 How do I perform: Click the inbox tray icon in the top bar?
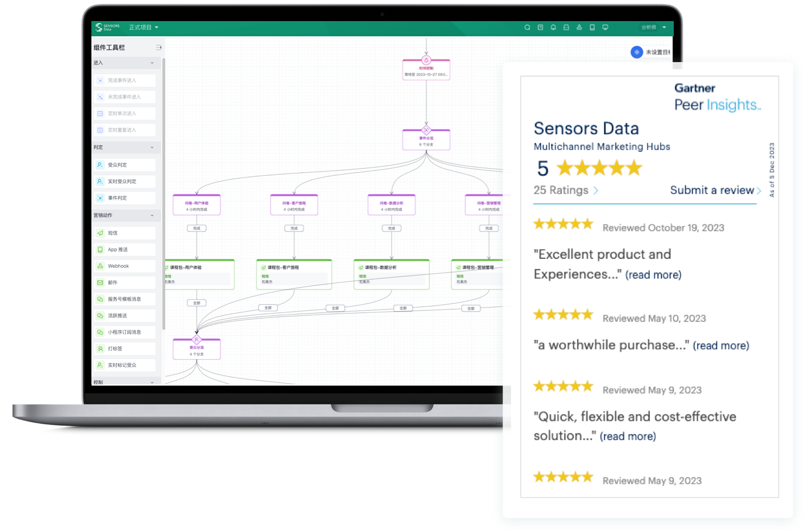click(566, 28)
